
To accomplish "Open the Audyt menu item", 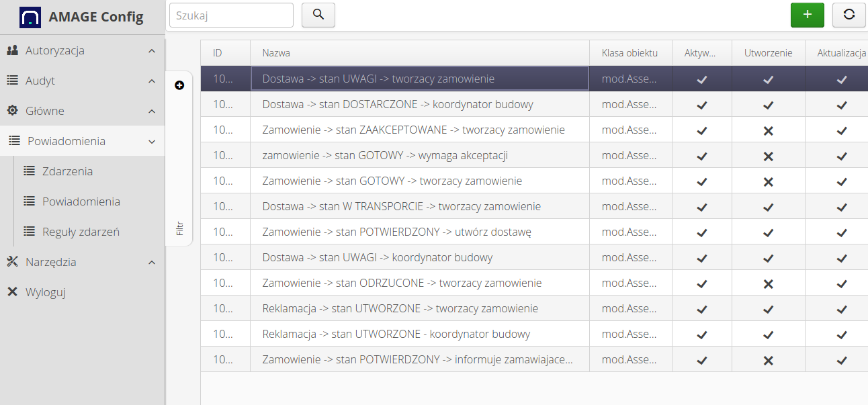I will point(40,81).
